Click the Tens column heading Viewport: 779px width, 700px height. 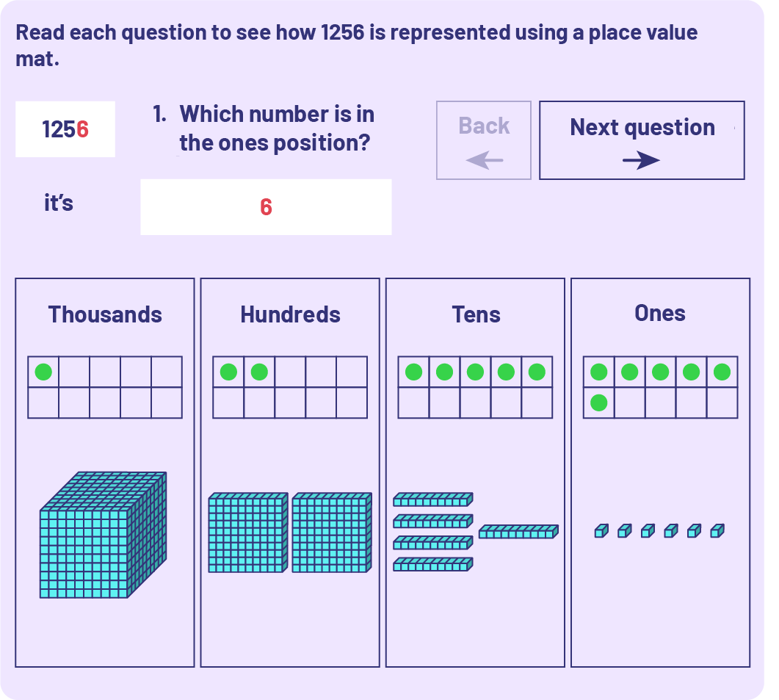(476, 314)
